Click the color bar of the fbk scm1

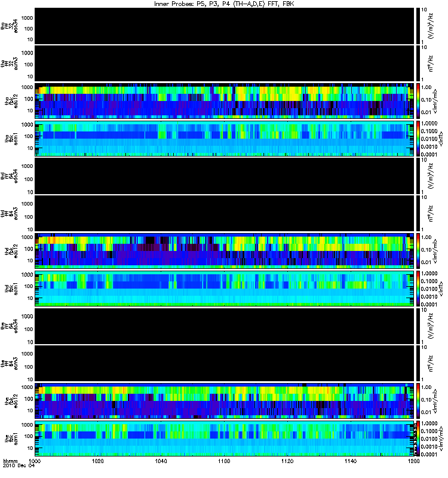(x=418, y=439)
